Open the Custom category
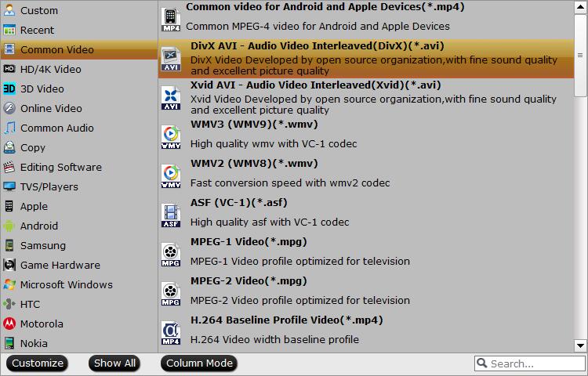This screenshot has height=376, width=588. 78,10
